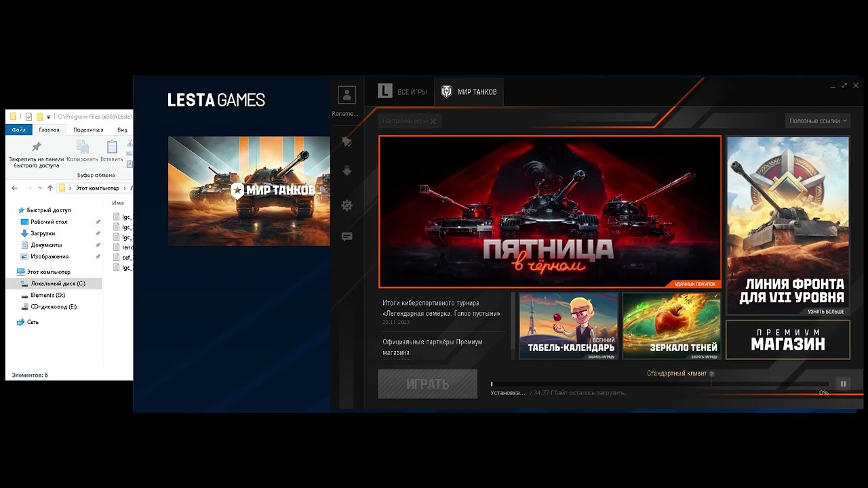Viewport: 868px width, 488px height.
Task: Click the Мир танков shield icon tab
Action: tap(446, 91)
